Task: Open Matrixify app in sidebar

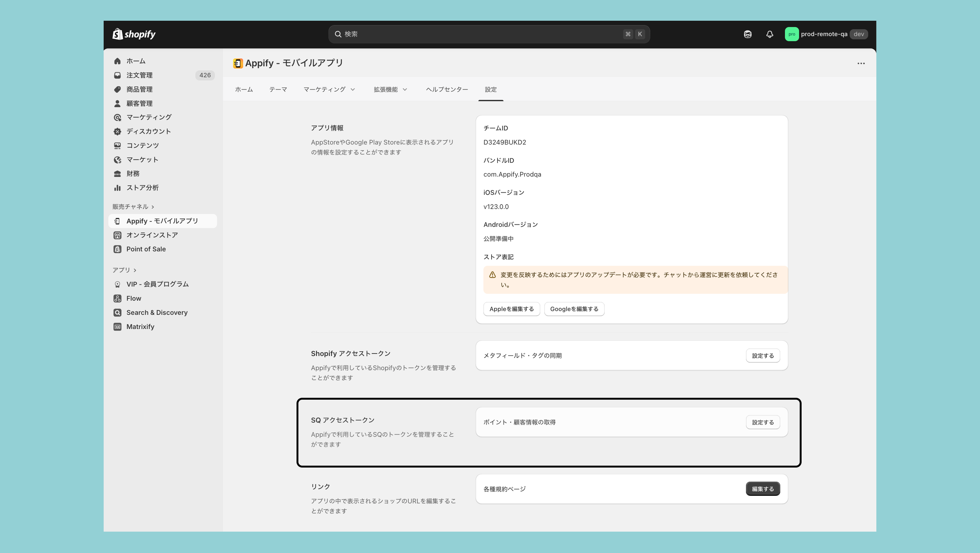Action: (140, 326)
